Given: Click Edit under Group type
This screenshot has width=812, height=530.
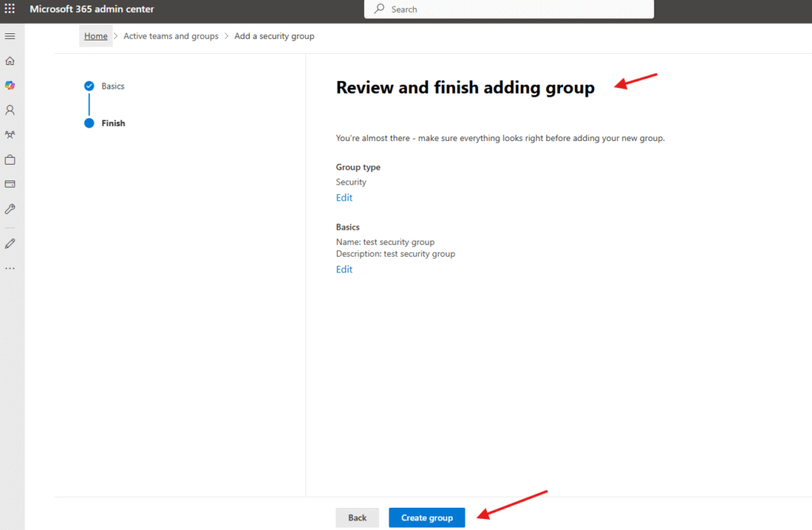Looking at the screenshot, I should pyautogui.click(x=344, y=198).
